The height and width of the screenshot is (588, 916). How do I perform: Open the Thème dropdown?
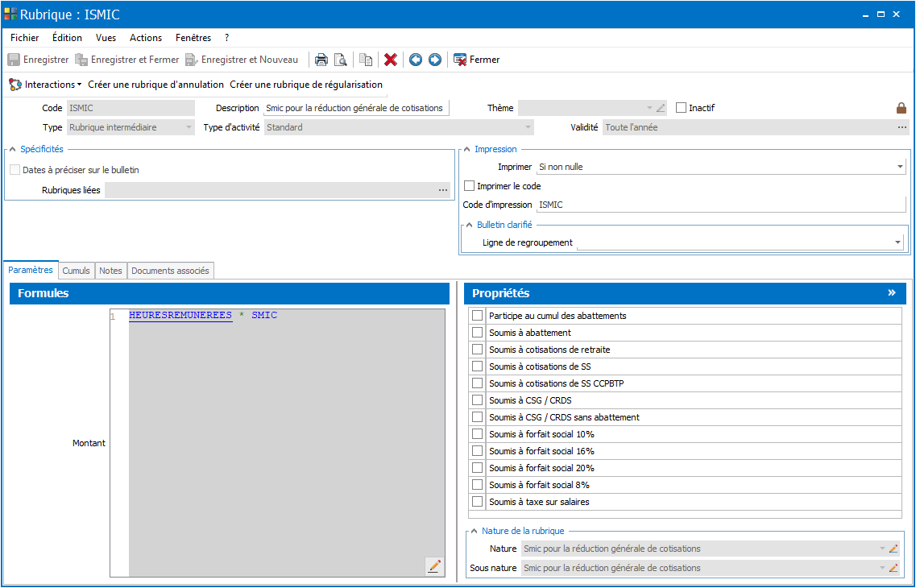coord(649,108)
